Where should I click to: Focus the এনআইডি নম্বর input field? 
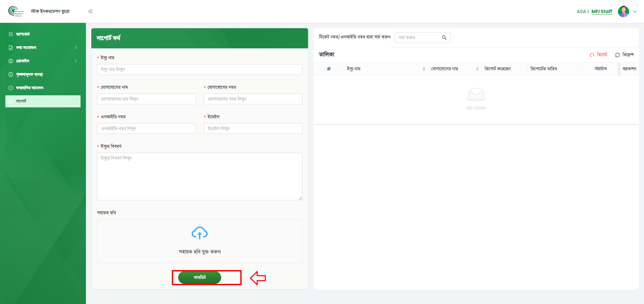click(x=146, y=129)
